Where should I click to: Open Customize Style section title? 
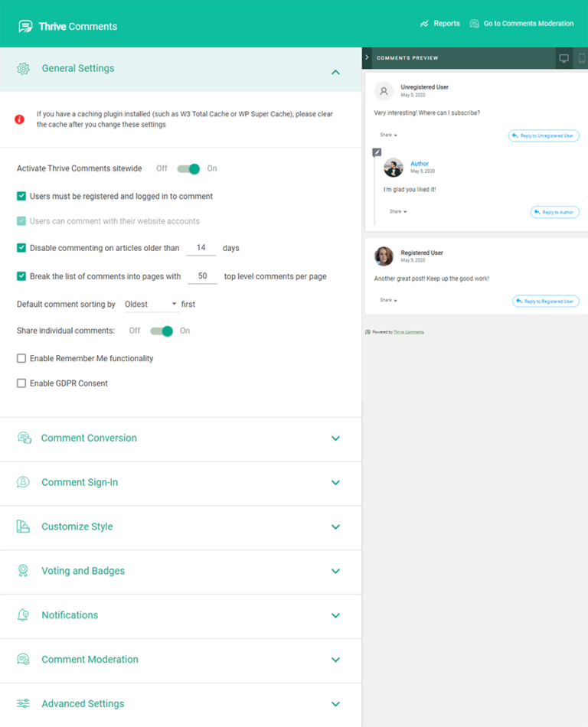point(77,527)
